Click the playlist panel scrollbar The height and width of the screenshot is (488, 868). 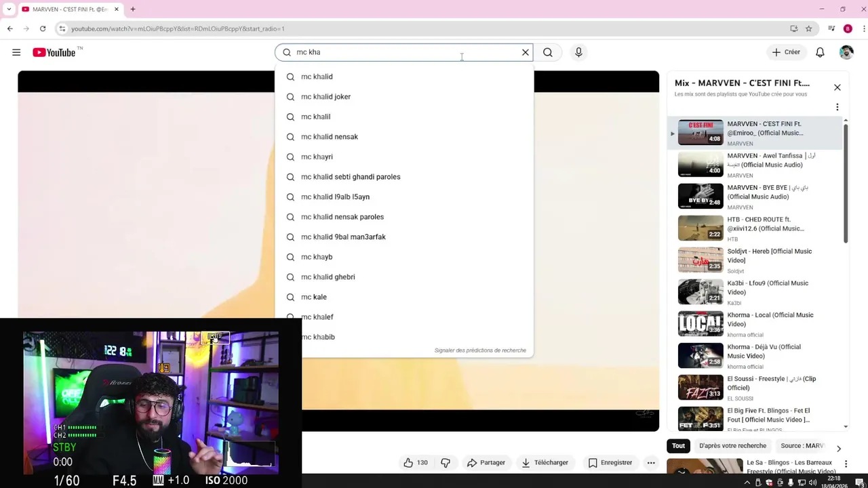pyautogui.click(x=846, y=183)
